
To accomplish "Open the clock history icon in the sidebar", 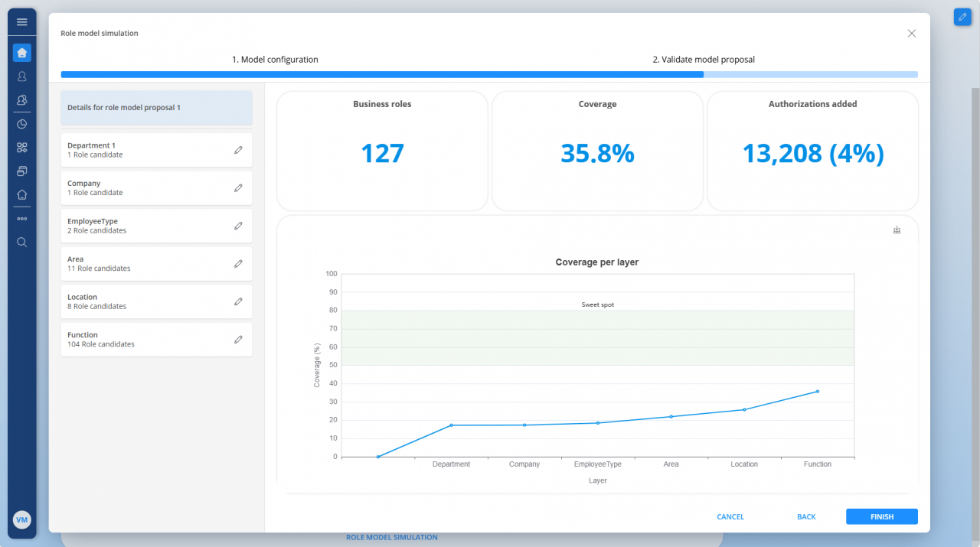I will (21, 123).
